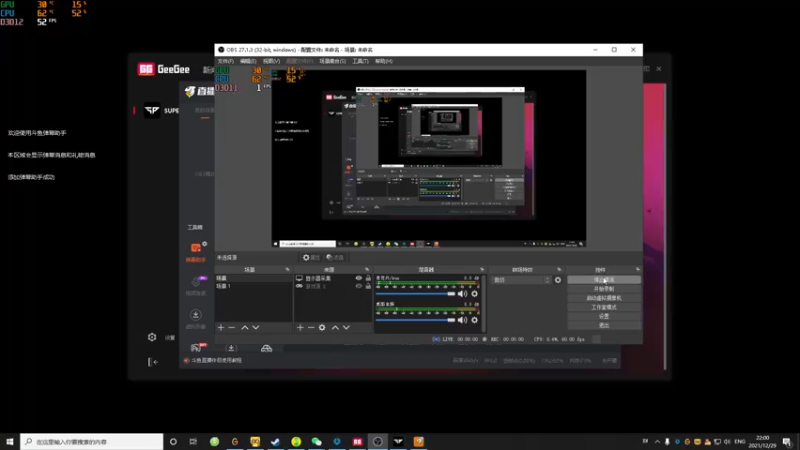Open Task View on the taskbar
The height and width of the screenshot is (450, 800).
pos(193,442)
